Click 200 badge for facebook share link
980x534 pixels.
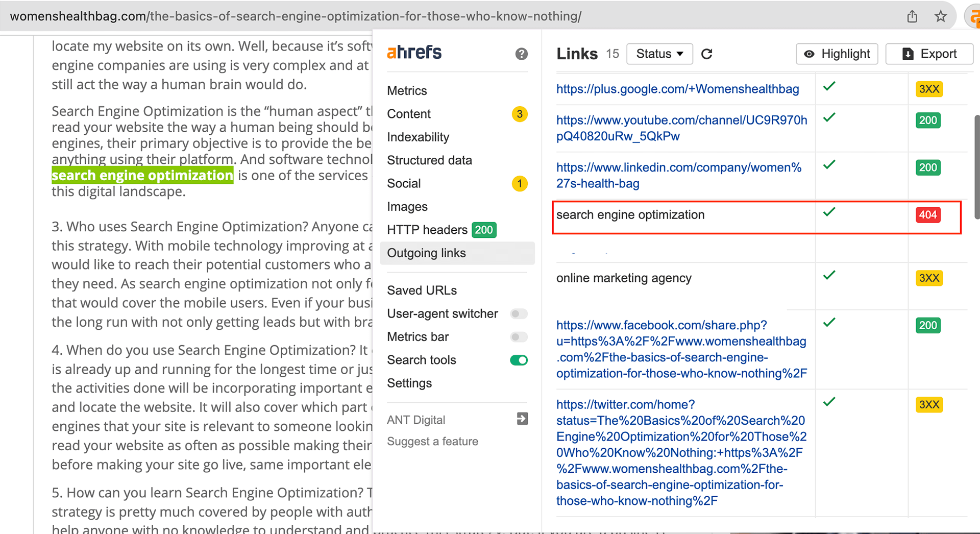pyautogui.click(x=928, y=325)
